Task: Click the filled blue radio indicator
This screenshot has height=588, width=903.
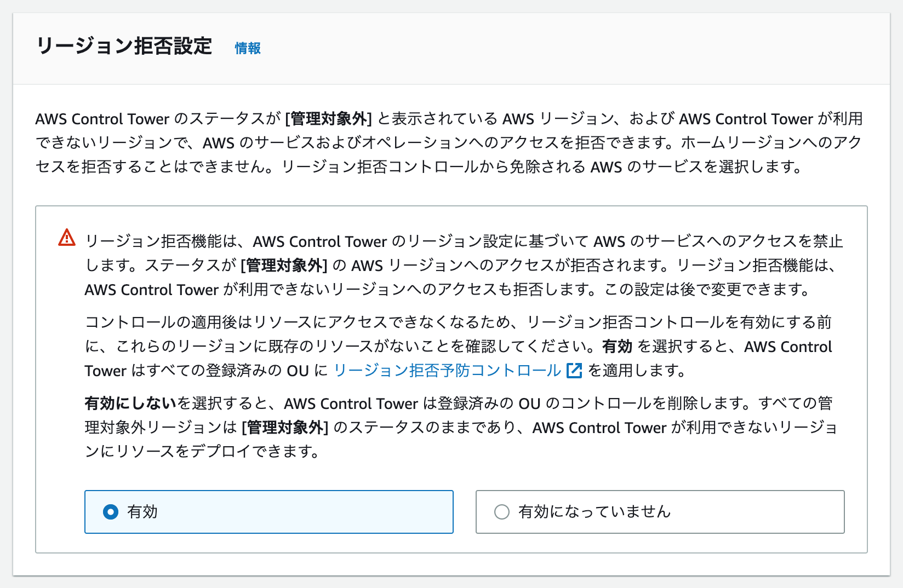Action: (111, 512)
